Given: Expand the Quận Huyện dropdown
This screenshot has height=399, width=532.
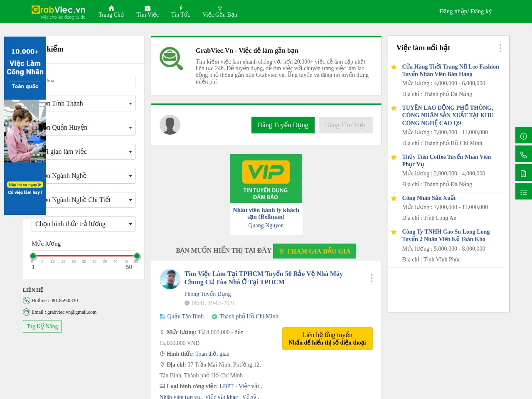Looking at the screenshot, I should tap(91, 128).
